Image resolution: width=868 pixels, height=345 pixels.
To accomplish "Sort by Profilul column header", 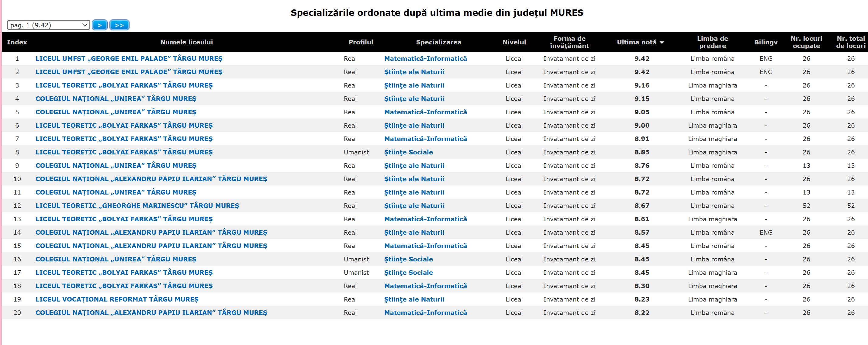I will (361, 42).
